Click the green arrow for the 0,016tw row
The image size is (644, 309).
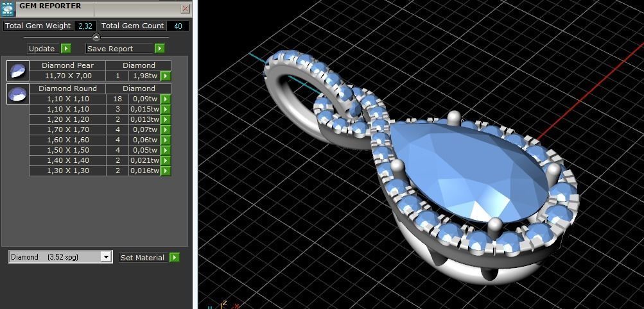click(x=166, y=171)
